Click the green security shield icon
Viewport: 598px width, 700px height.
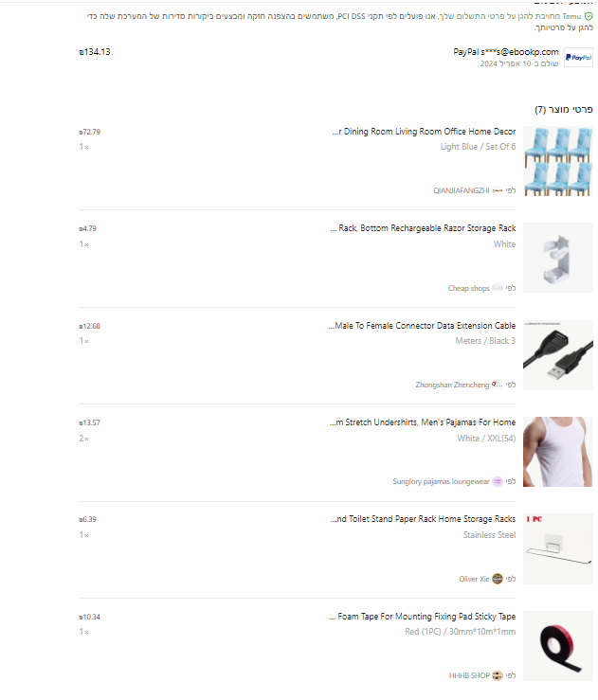[589, 16]
